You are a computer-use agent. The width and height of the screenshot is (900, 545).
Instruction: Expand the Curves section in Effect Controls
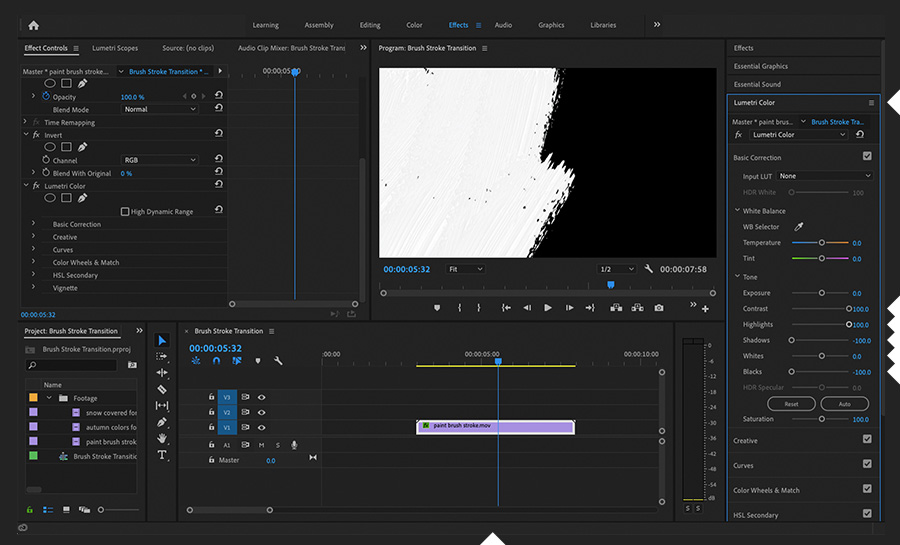33,250
